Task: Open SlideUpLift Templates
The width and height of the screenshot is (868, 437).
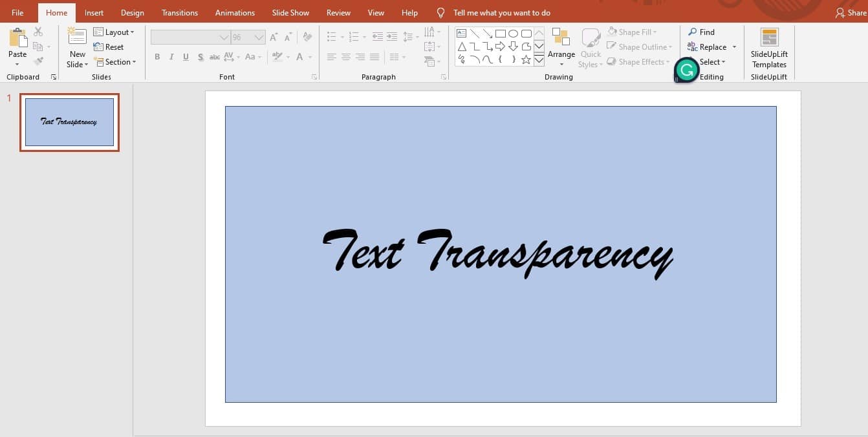Action: 769,48
